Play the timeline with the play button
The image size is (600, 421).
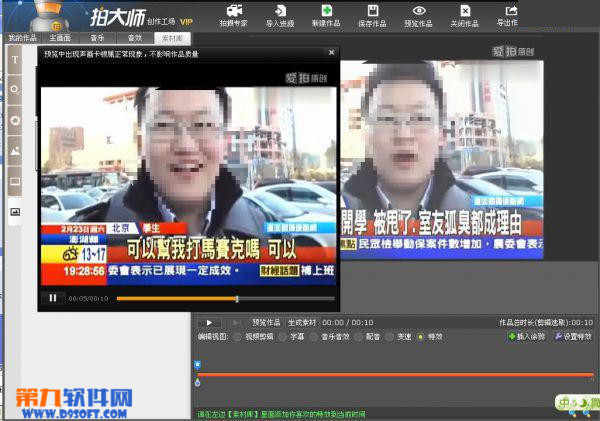pyautogui.click(x=209, y=323)
